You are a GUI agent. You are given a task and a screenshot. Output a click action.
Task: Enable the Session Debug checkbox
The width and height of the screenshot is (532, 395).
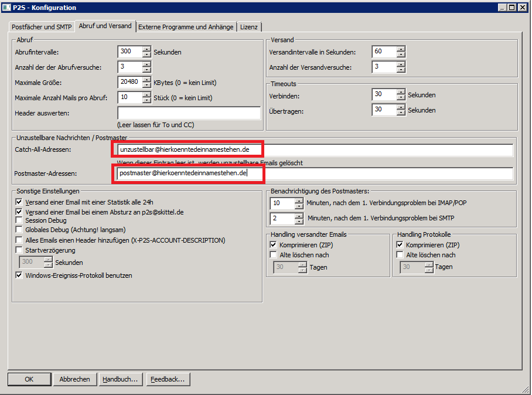pos(19,220)
